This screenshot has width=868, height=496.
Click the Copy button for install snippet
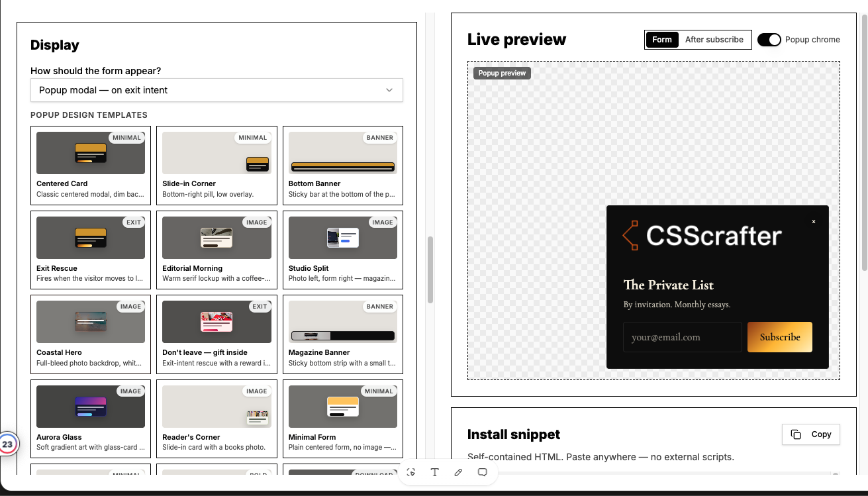[x=811, y=434]
